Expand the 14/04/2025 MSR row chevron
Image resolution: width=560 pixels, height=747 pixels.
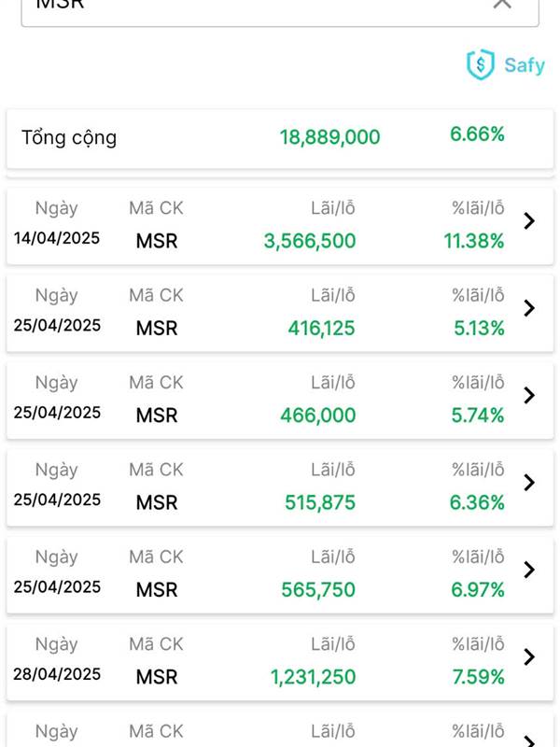coord(529,221)
